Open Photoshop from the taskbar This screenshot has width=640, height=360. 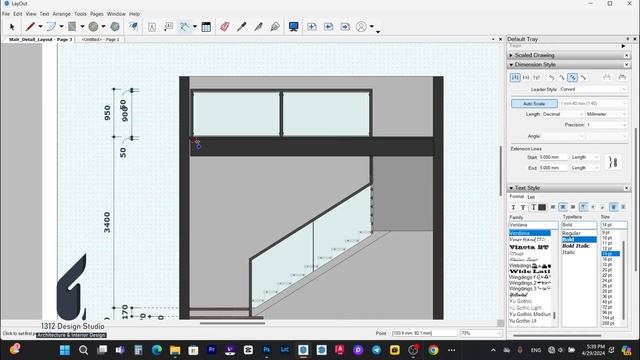coord(267,350)
